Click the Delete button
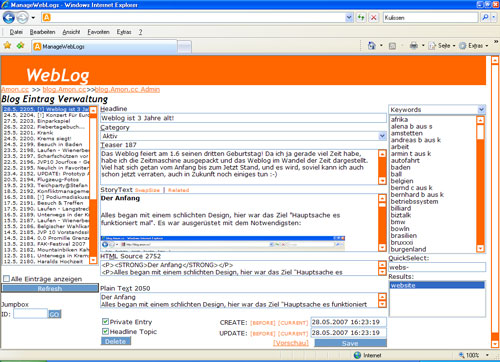500x362 pixels. click(116, 341)
